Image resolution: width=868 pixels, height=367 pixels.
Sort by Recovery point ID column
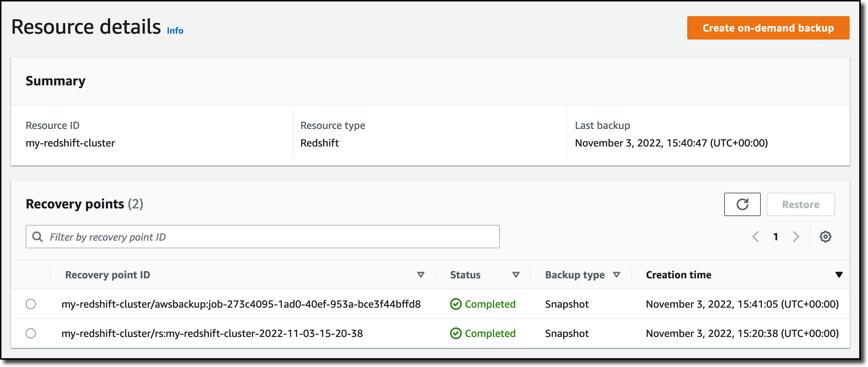421,275
